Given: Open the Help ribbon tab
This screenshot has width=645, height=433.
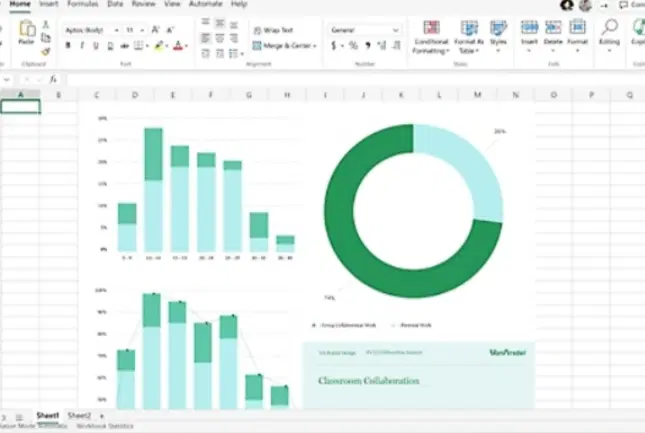Looking at the screenshot, I should 239,4.
